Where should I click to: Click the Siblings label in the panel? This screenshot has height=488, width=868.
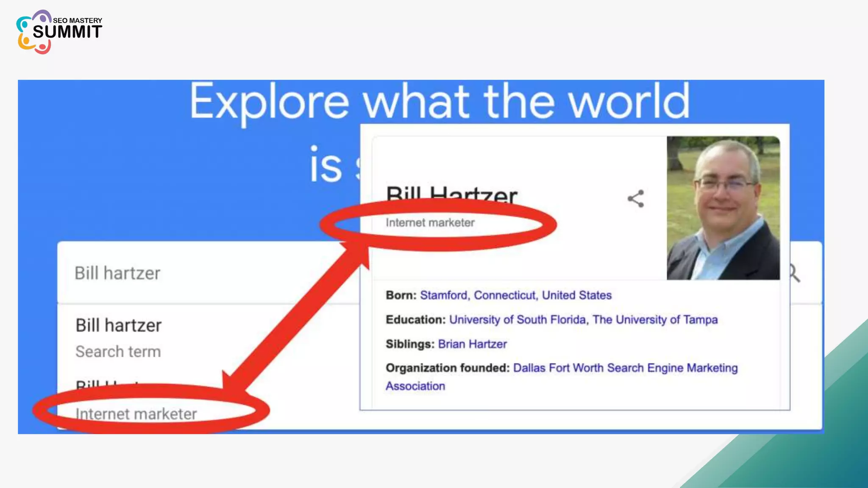point(409,344)
